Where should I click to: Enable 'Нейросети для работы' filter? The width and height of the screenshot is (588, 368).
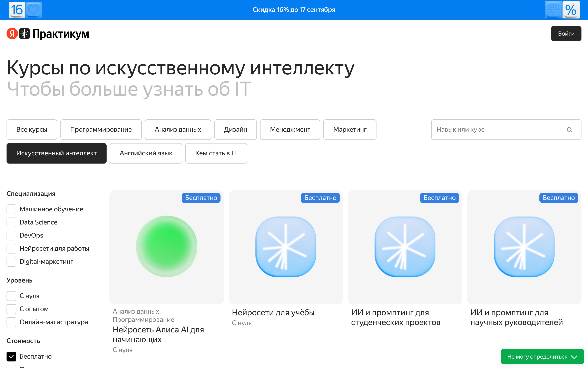[11, 248]
